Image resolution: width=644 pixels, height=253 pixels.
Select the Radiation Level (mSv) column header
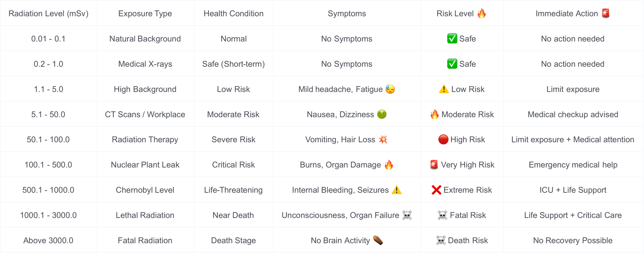[48, 14]
